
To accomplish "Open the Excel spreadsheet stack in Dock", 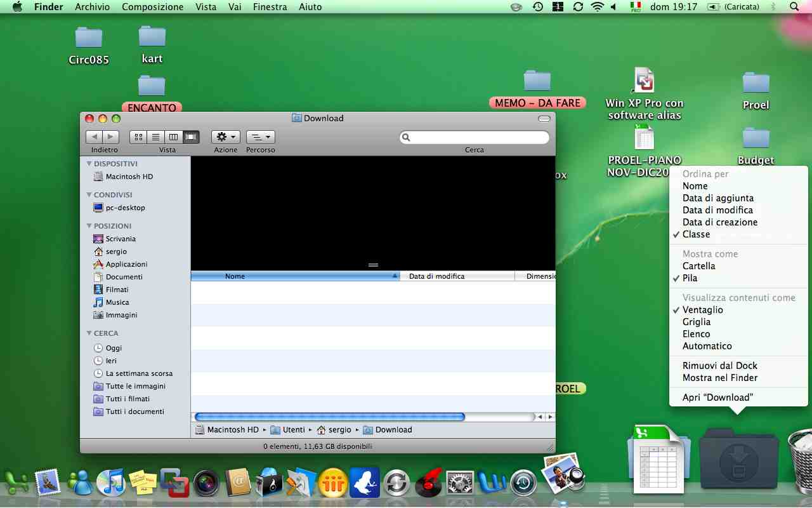I will pyautogui.click(x=658, y=460).
